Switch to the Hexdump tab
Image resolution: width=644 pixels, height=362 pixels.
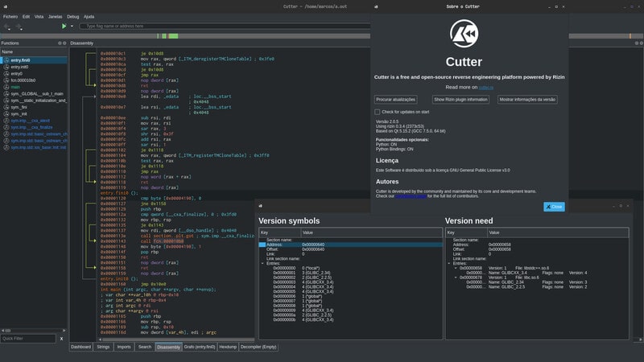click(x=228, y=347)
